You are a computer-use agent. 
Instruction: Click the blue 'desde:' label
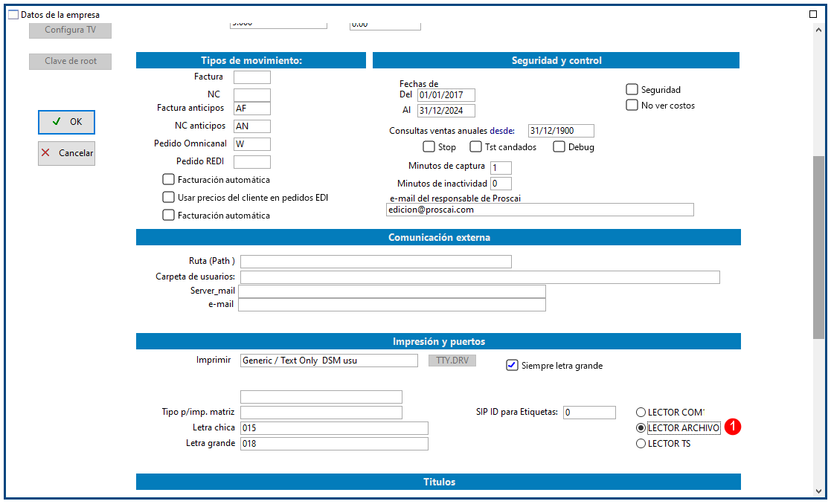502,131
